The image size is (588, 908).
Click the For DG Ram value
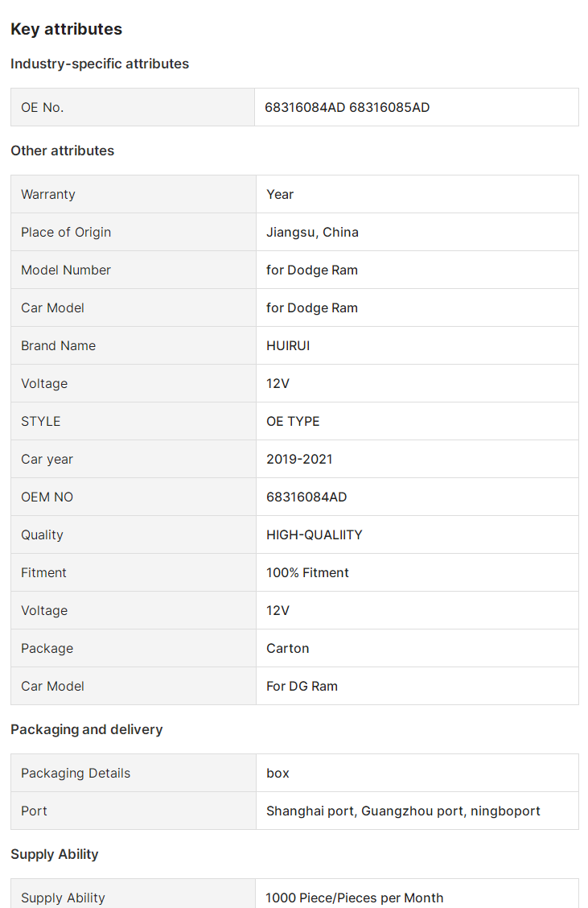pyautogui.click(x=302, y=686)
